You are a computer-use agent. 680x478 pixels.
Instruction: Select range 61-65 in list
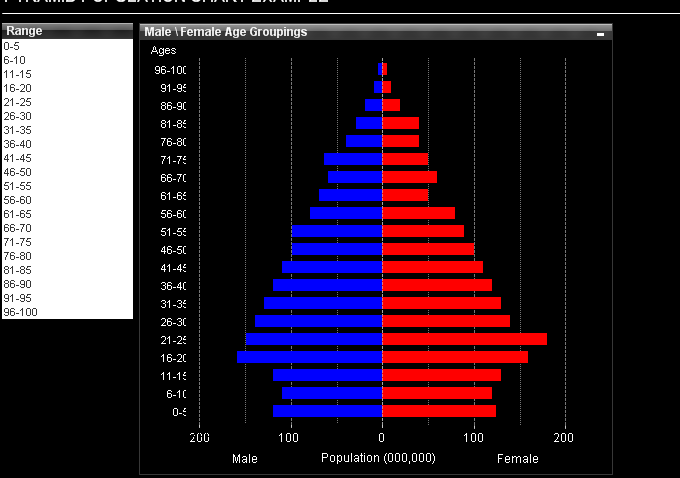(x=67, y=214)
